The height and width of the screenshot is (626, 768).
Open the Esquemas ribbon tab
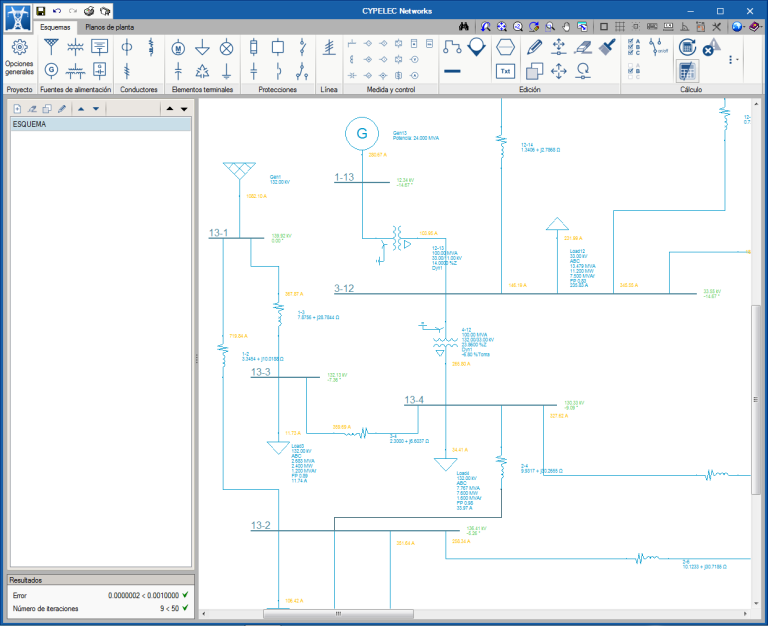(x=55, y=27)
